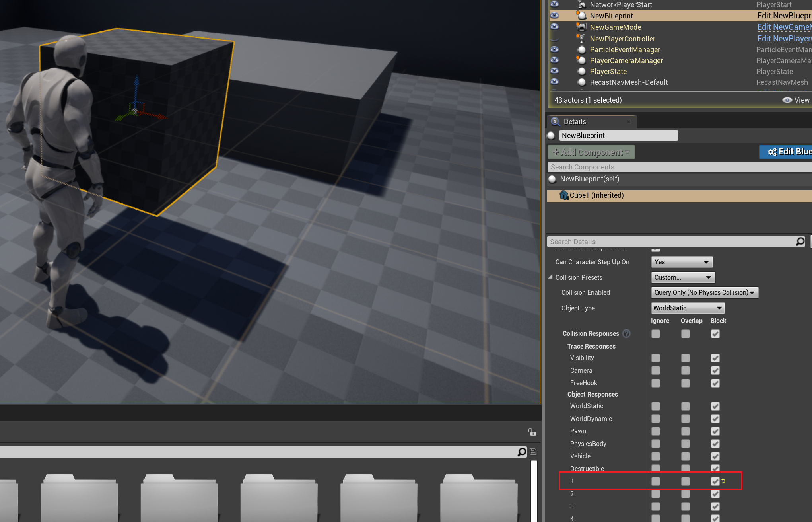812x522 pixels.
Task: Click the lock icon above content browser
Action: (532, 432)
